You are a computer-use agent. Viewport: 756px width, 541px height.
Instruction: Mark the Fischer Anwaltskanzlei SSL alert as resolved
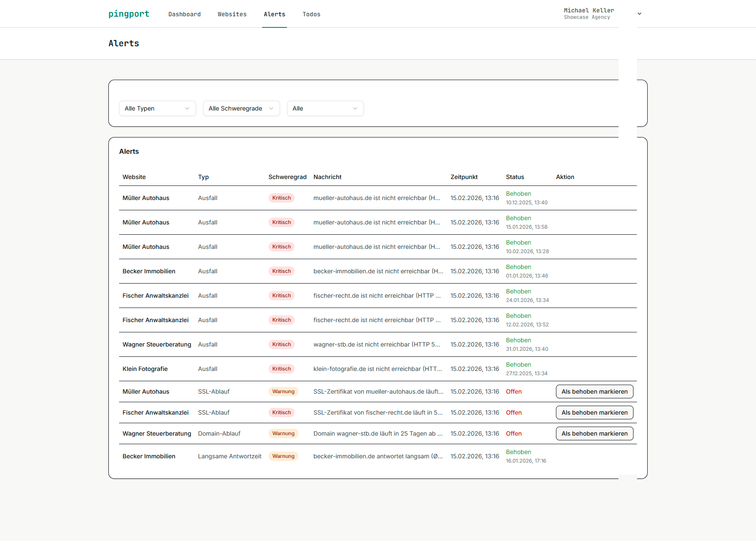coord(595,412)
